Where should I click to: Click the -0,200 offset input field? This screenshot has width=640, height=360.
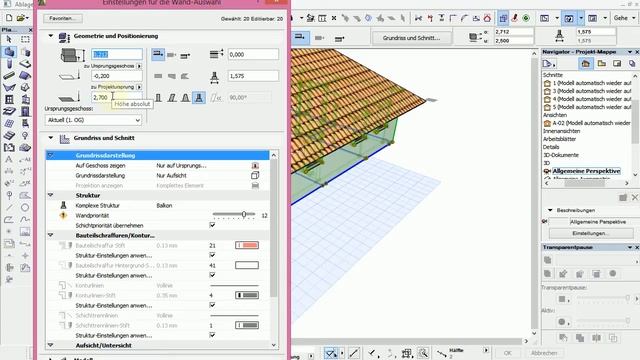(x=117, y=76)
